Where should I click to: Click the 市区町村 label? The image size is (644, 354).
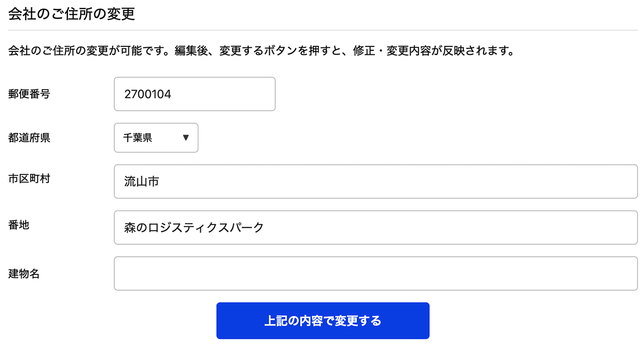(x=28, y=178)
